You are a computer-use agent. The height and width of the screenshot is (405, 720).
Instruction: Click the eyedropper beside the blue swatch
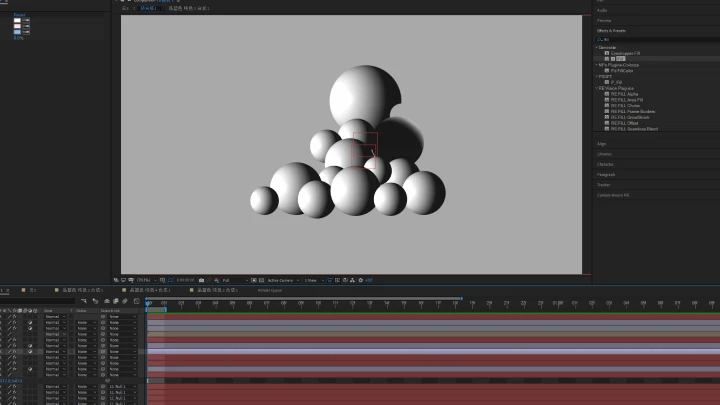[26, 32]
